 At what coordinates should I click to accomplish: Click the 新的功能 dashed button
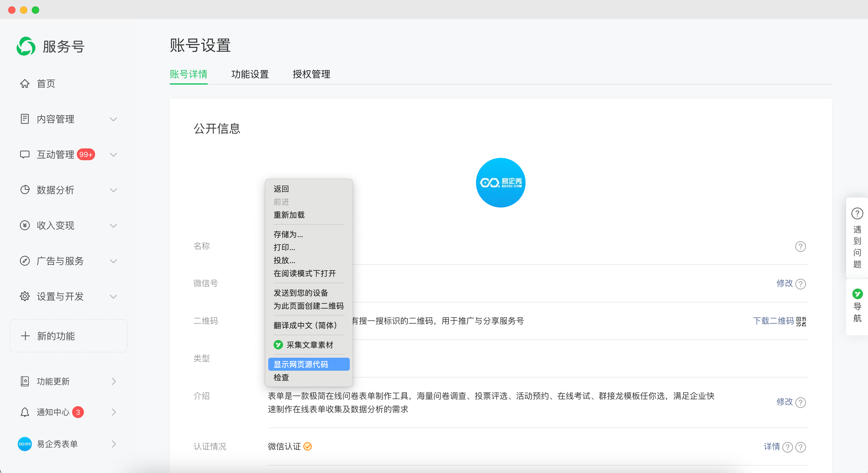click(x=69, y=336)
